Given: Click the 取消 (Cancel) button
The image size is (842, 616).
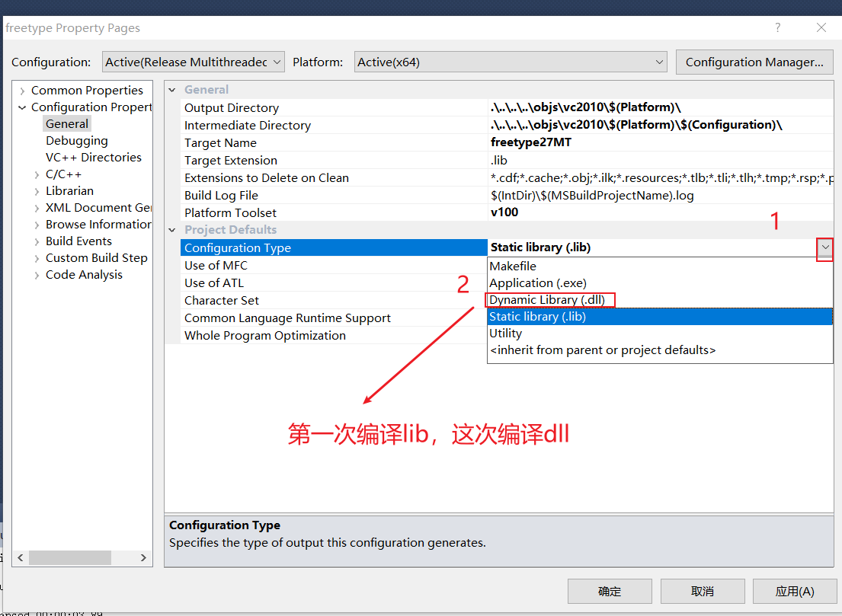Looking at the screenshot, I should [x=702, y=592].
